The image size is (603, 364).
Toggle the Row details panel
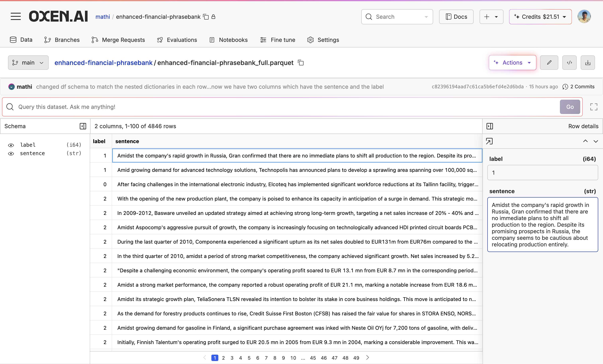490,126
